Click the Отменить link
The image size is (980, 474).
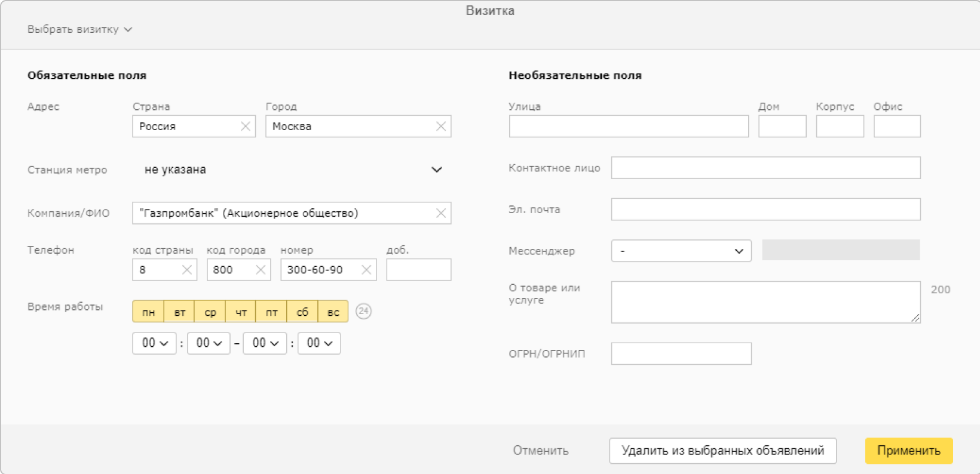[x=540, y=451]
